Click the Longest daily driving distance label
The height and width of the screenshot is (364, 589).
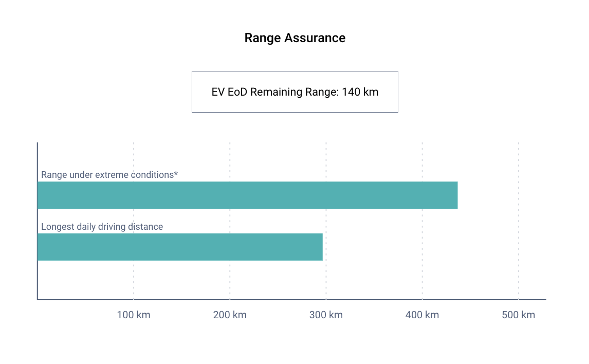(102, 227)
